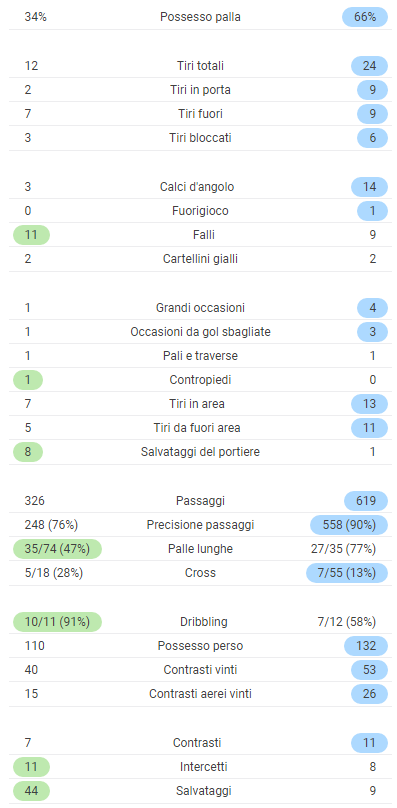Click the green Intercetti value 11
Screen dimensions: 397x808
[31, 767]
